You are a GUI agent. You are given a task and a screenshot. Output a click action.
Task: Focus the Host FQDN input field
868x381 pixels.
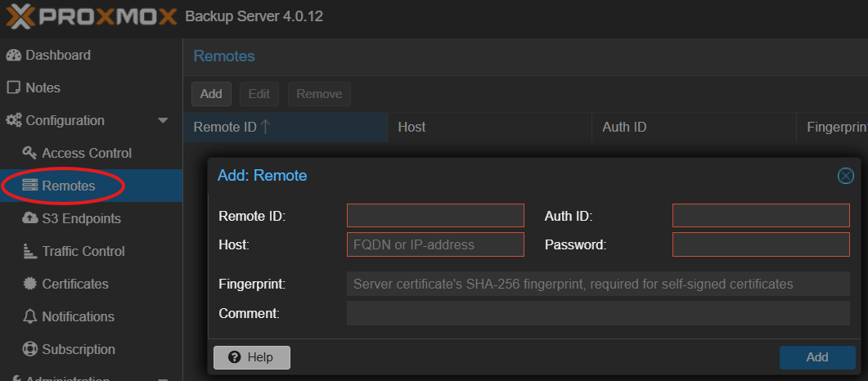click(x=435, y=244)
